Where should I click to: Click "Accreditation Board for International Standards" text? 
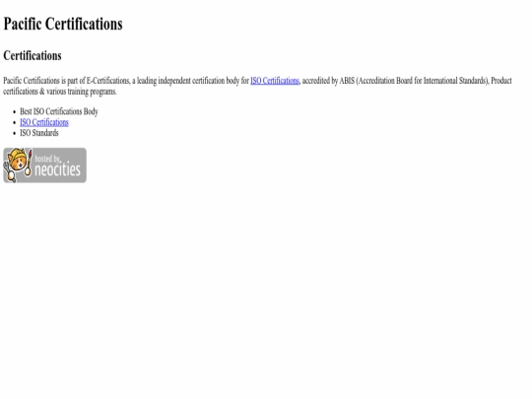coord(423,81)
